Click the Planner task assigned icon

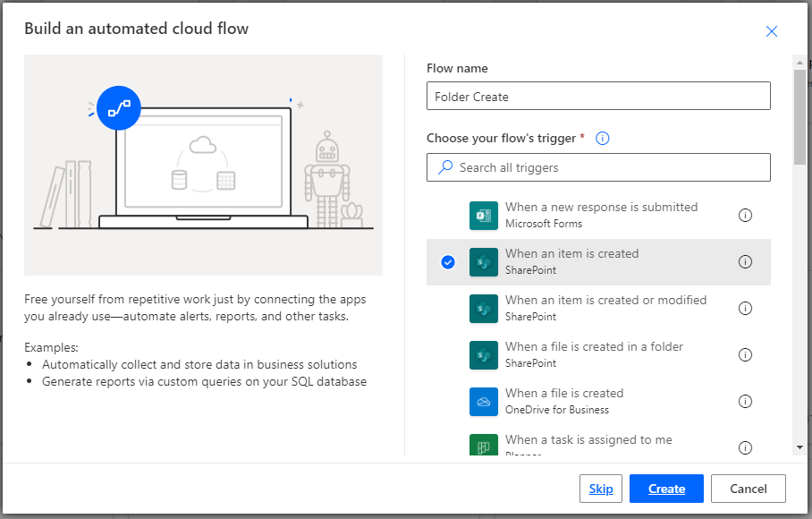(483, 446)
